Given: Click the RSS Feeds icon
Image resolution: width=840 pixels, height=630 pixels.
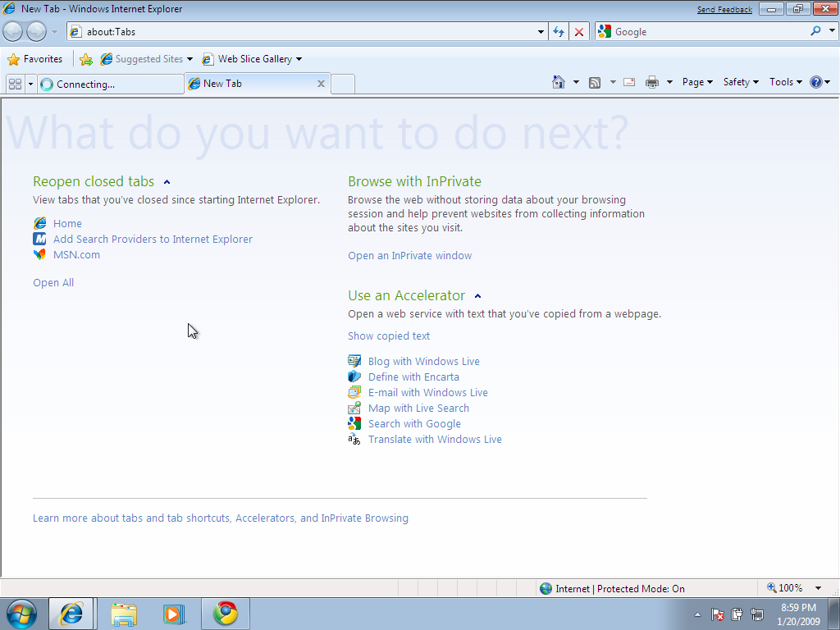Looking at the screenshot, I should coord(595,82).
